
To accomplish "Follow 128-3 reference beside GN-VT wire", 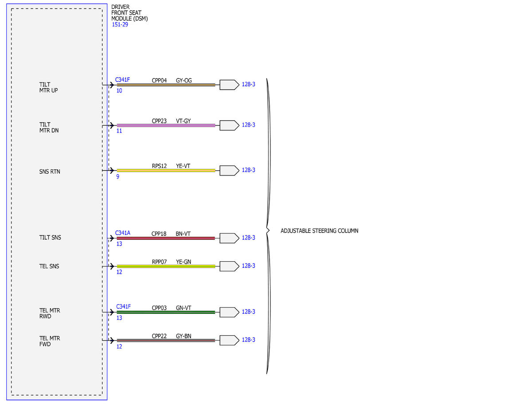I will coord(248,312).
